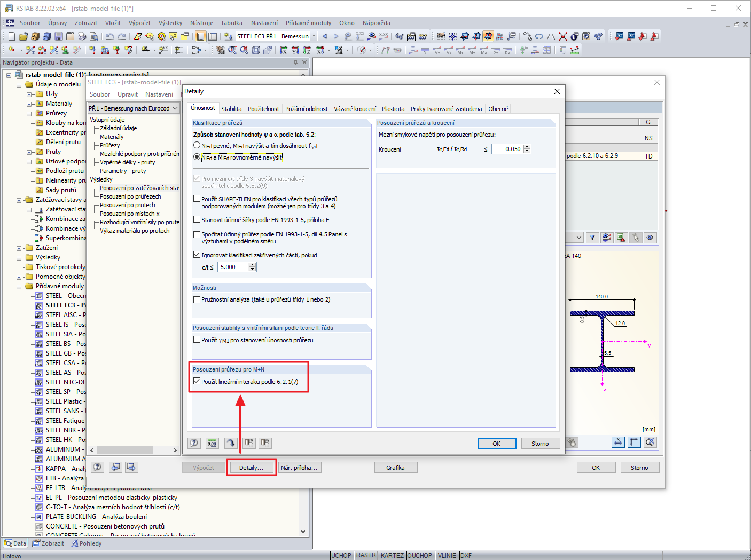This screenshot has height=560, width=751.
Task: Enable 'Použít SHAPE-THIN pro klasifikaci' checkbox
Action: [x=197, y=199]
